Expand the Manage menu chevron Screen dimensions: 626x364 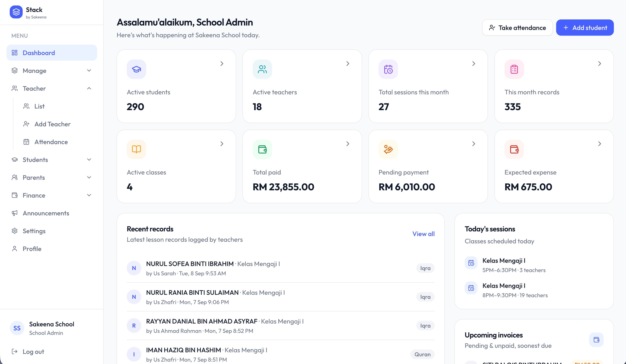(x=89, y=71)
